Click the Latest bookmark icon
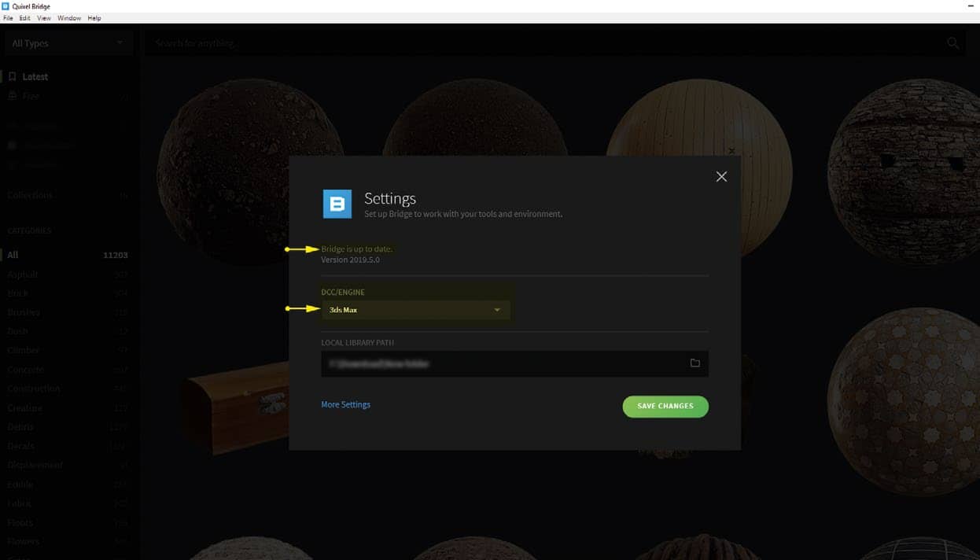Screen dimensions: 980x560 [x=12, y=77]
